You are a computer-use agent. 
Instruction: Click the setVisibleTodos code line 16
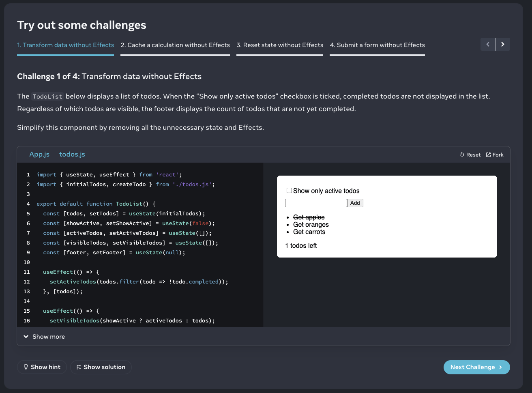click(132, 321)
